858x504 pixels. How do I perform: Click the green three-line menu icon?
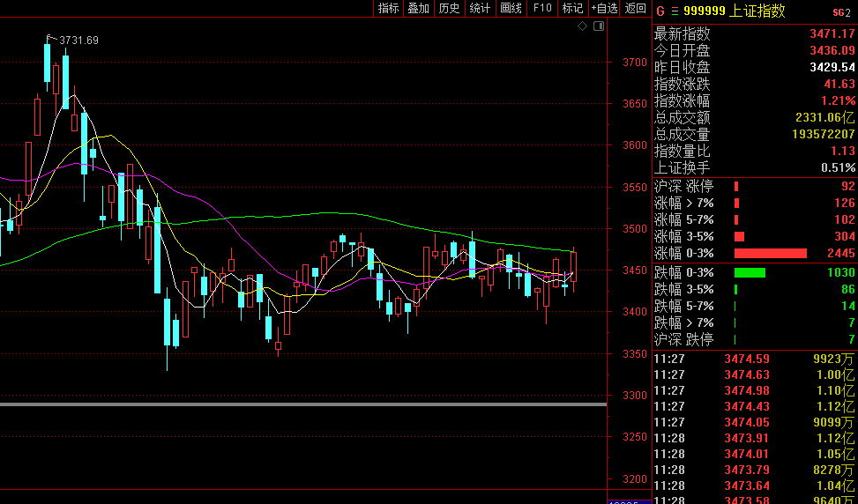pyautogui.click(x=674, y=11)
